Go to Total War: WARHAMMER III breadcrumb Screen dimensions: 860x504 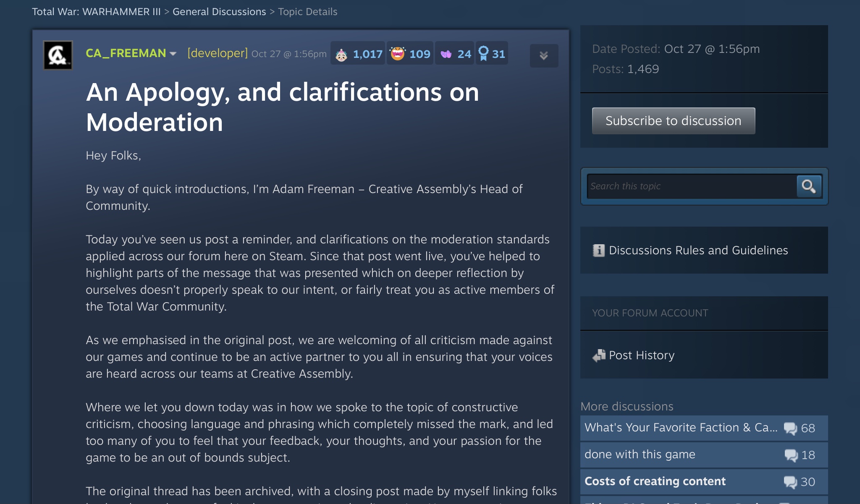[96, 12]
